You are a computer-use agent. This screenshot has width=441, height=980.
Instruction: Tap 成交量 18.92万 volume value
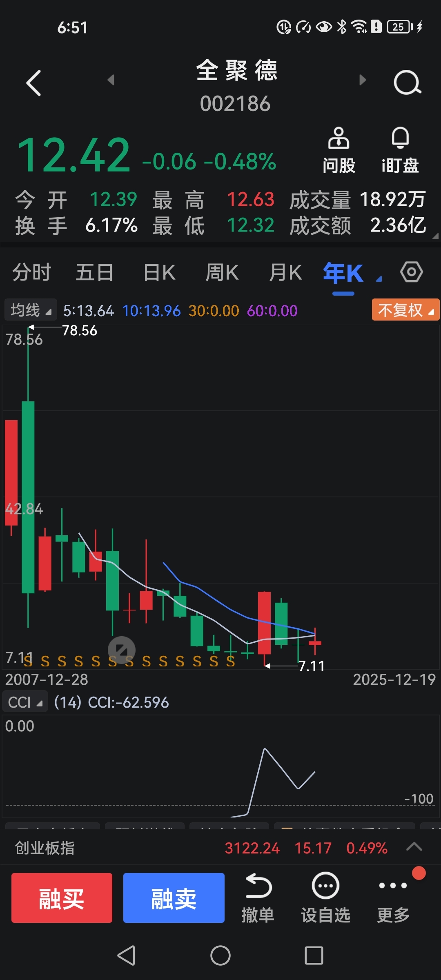[393, 200]
